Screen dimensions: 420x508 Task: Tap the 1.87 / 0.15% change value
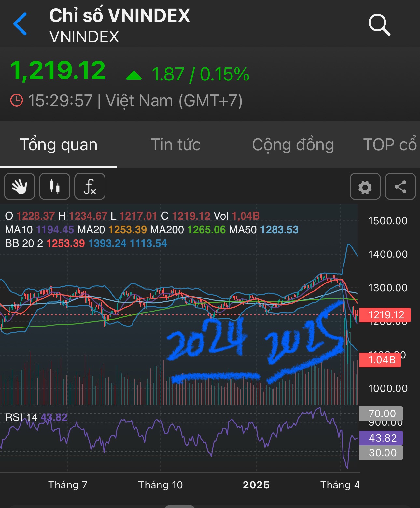tap(201, 74)
